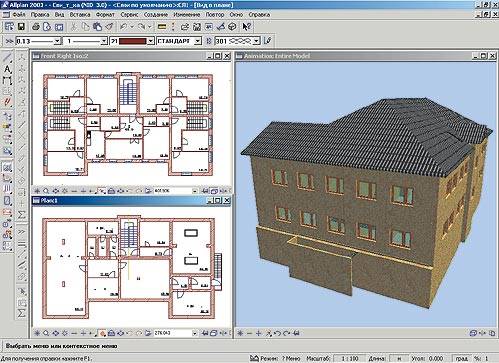Click the Save floppy disk icon
The width and height of the screenshot is (499, 363).
tap(21, 27)
